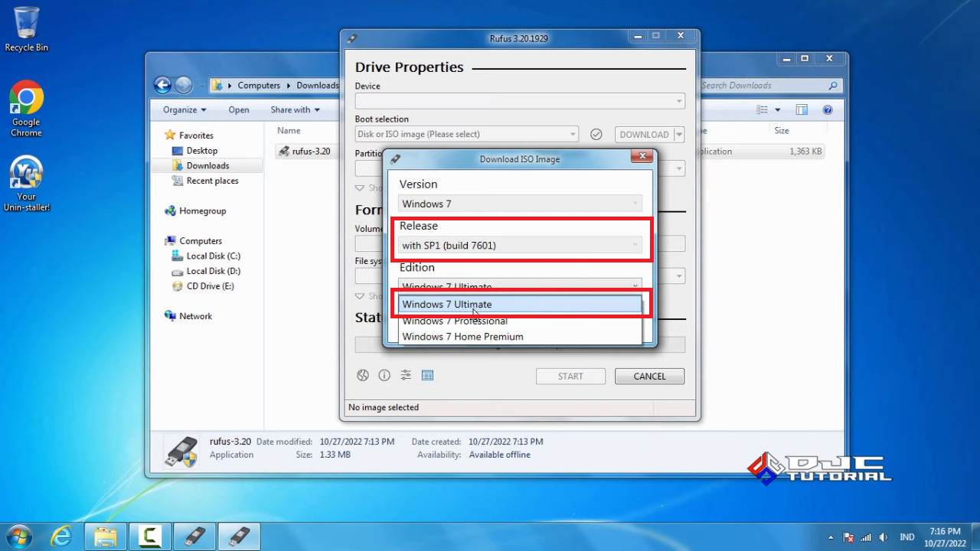The height and width of the screenshot is (551, 980).
Task: Click the CANCEL button in Rufus
Action: 649,376
